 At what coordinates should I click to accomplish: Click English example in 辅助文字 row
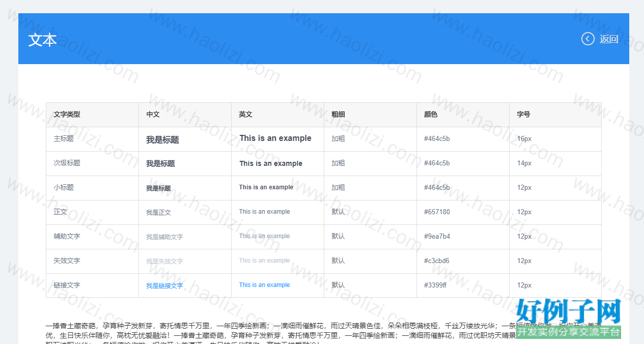(x=265, y=236)
